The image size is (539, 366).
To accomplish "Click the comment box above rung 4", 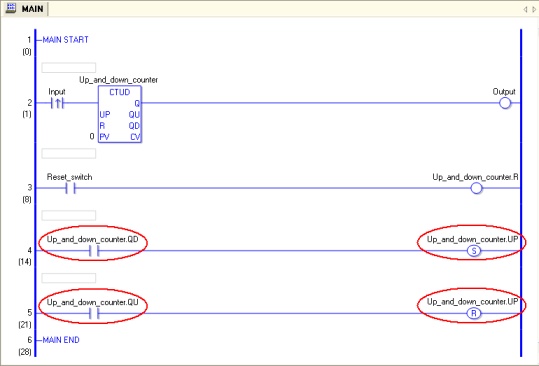I will tap(69, 215).
